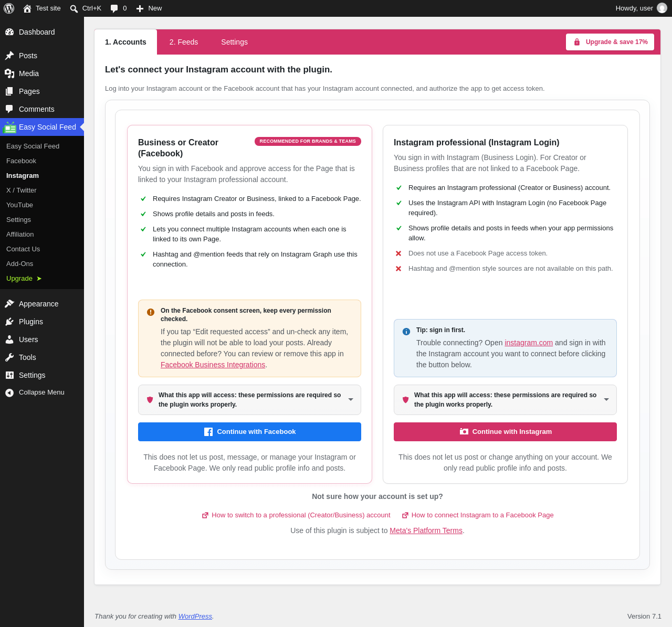This screenshot has height=627, width=672.
Task: Open search with the magnifier icon
Action: (74, 8)
